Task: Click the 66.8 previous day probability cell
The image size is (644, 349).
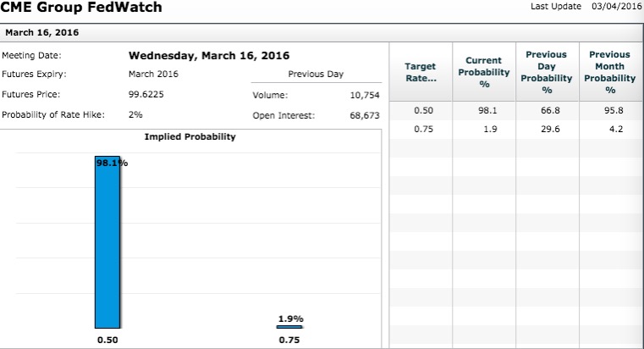Action: 546,110
